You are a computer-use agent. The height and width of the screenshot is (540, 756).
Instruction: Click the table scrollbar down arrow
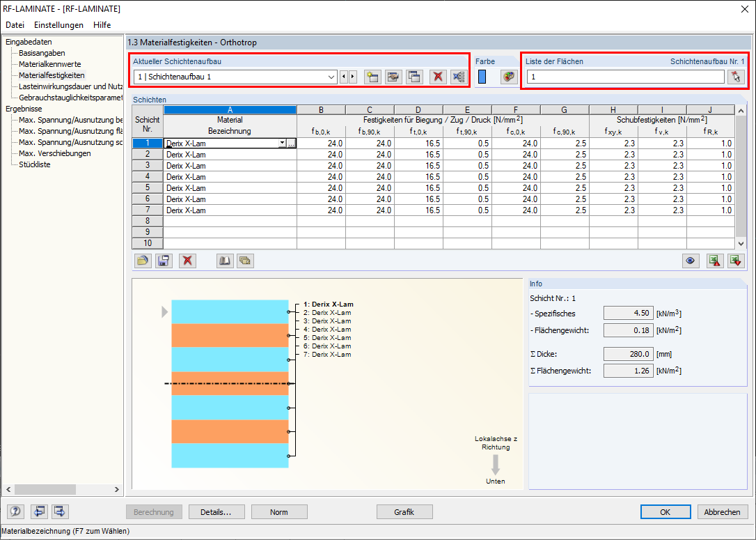[741, 244]
